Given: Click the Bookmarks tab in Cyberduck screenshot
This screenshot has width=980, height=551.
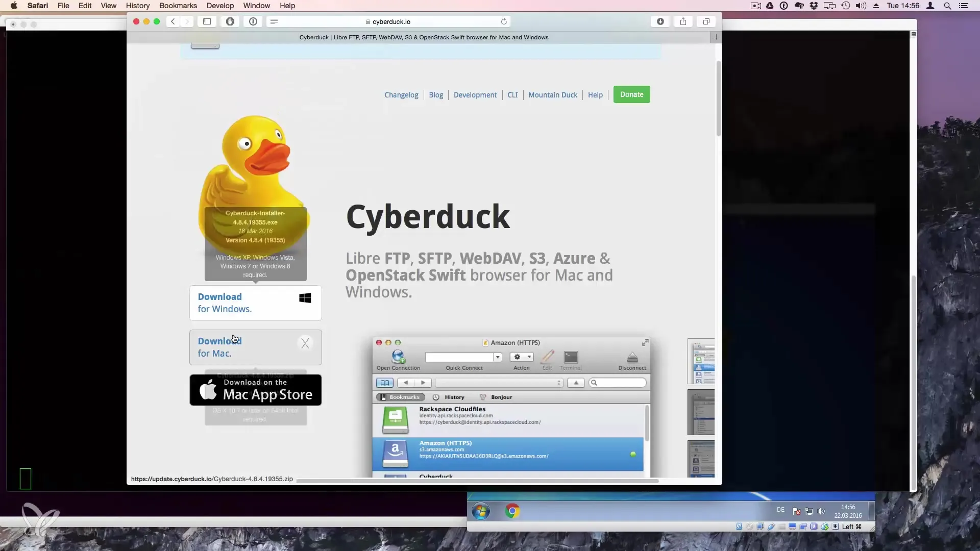Looking at the screenshot, I should point(401,397).
